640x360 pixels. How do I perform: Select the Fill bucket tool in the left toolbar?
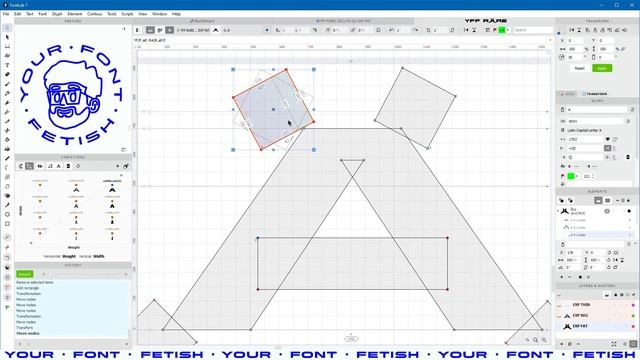tap(7, 149)
